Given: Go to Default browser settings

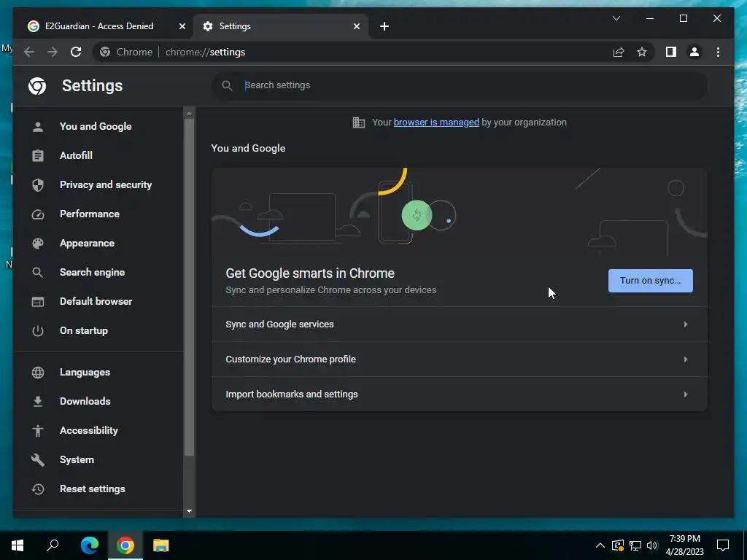Looking at the screenshot, I should [96, 302].
